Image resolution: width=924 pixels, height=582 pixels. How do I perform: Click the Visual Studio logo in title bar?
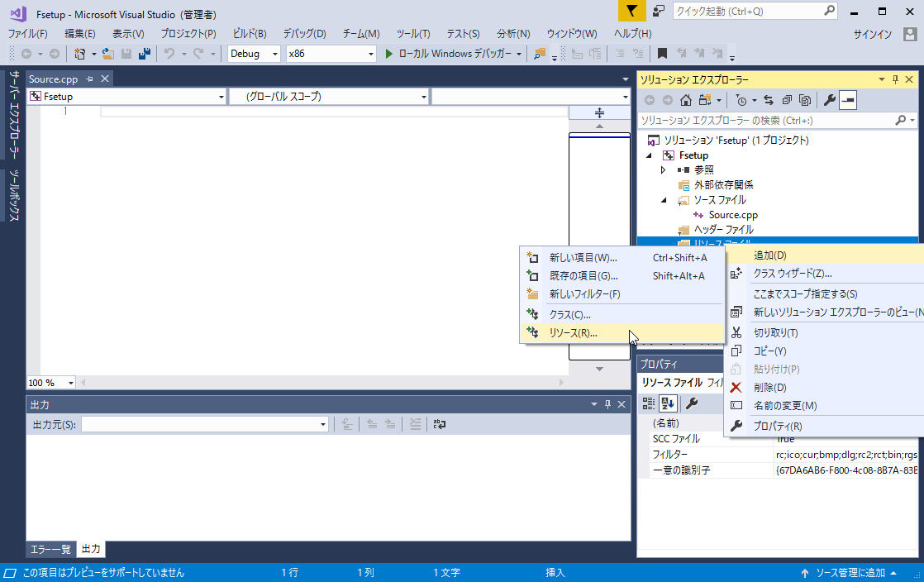point(17,13)
